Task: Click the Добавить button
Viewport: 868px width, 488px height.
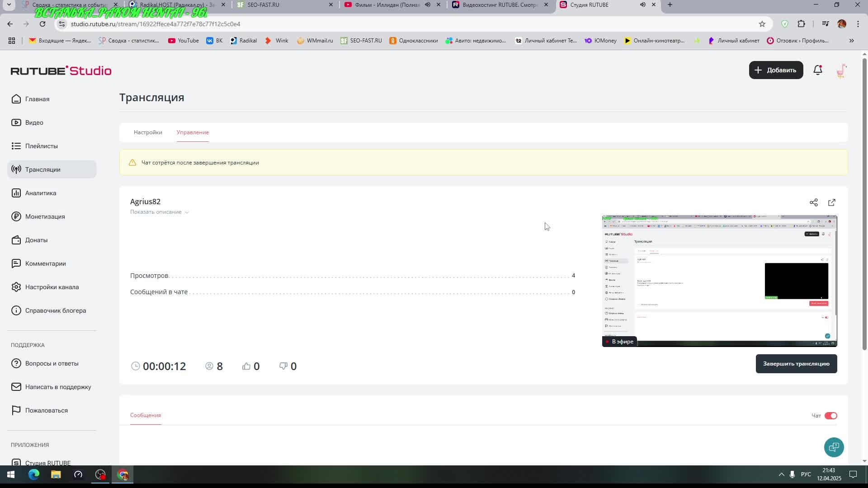Action: coord(776,70)
